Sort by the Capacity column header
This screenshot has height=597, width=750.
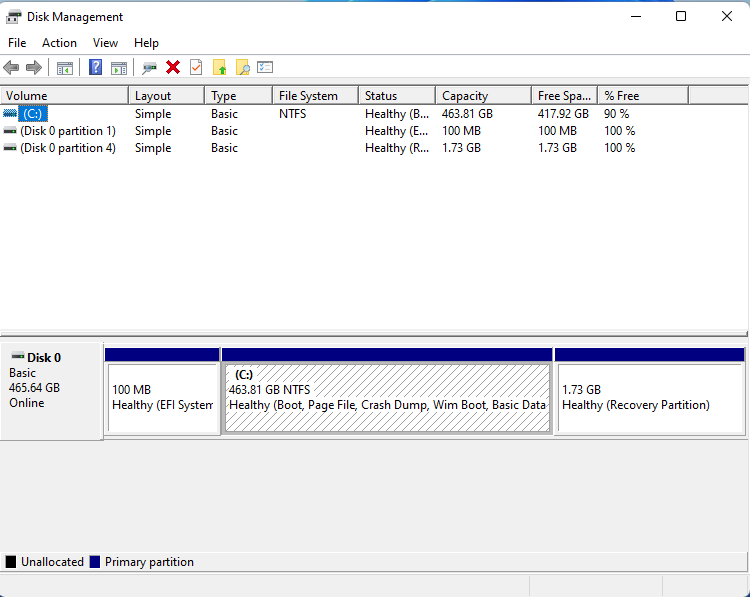(x=484, y=96)
